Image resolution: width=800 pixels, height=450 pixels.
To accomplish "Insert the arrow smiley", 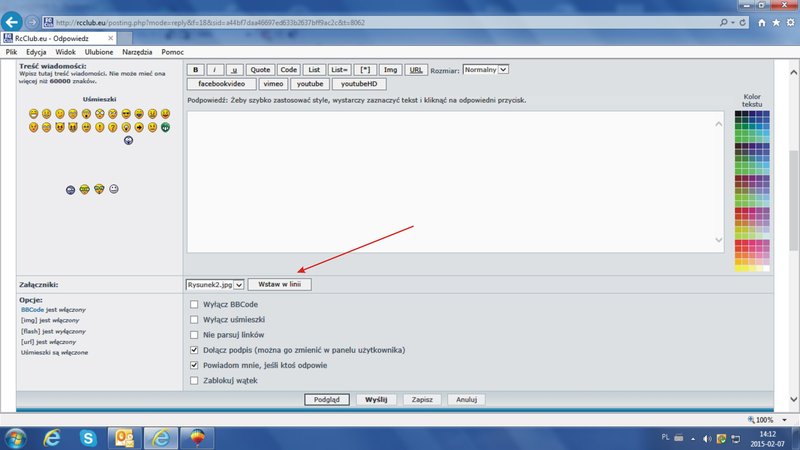I will [x=139, y=127].
